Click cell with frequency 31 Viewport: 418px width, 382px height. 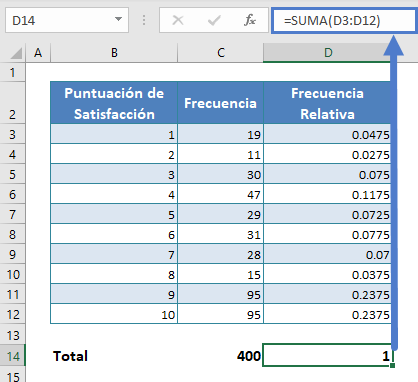pos(221,234)
